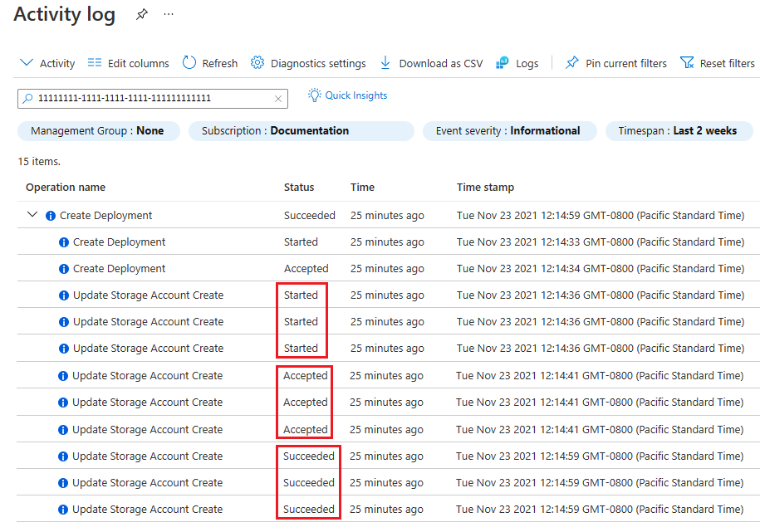
Task: Click the Reset filters funnel icon
Action: (x=686, y=62)
